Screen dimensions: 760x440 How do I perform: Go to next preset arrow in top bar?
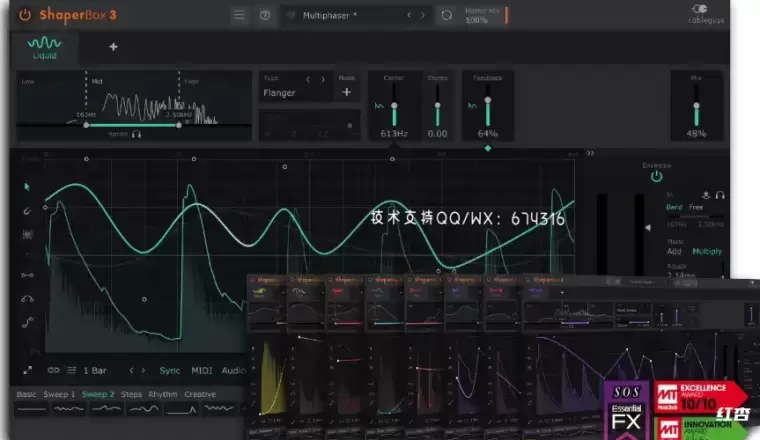[x=423, y=16]
